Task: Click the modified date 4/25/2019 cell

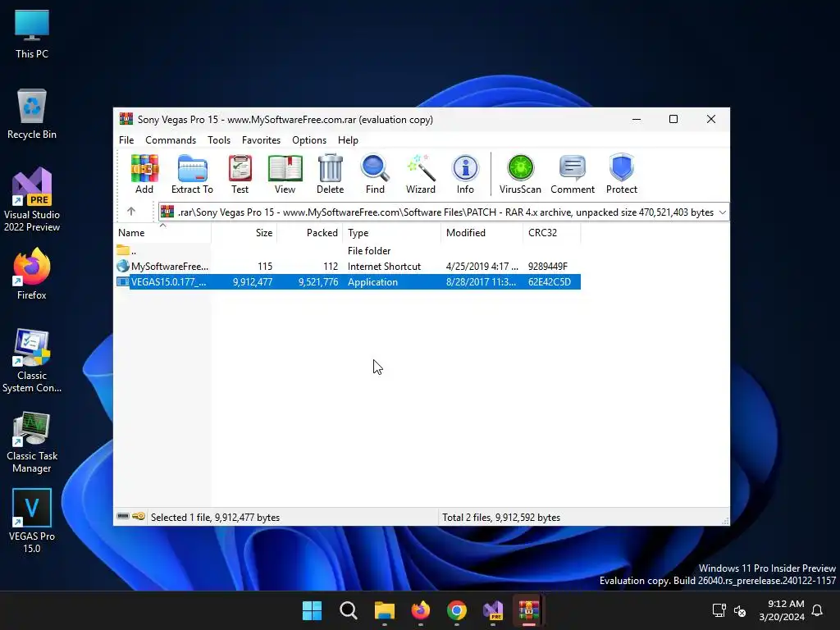Action: (482, 267)
